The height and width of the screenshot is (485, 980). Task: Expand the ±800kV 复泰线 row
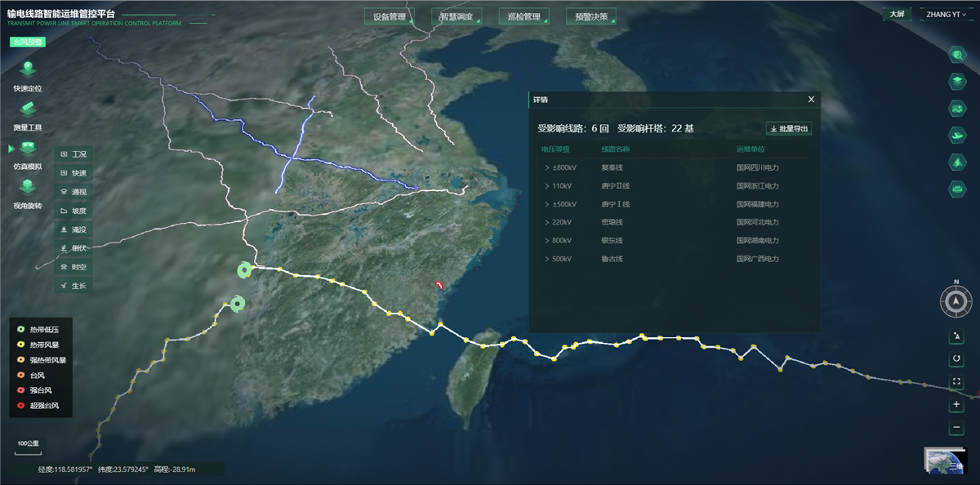tap(546, 167)
